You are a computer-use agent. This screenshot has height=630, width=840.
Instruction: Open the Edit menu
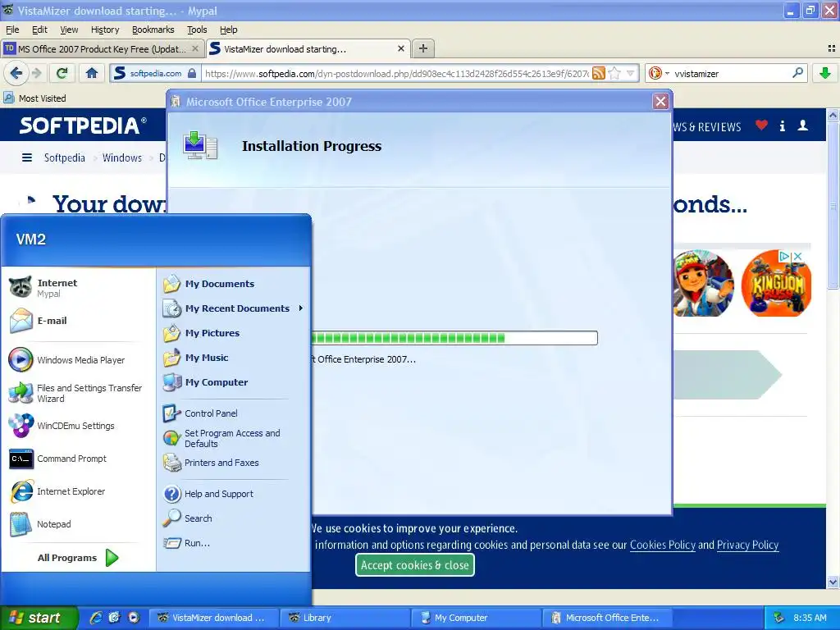[x=39, y=30]
